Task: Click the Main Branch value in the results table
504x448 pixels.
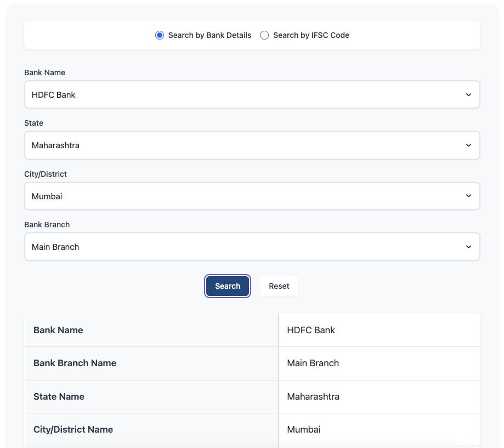Action: coord(313,363)
